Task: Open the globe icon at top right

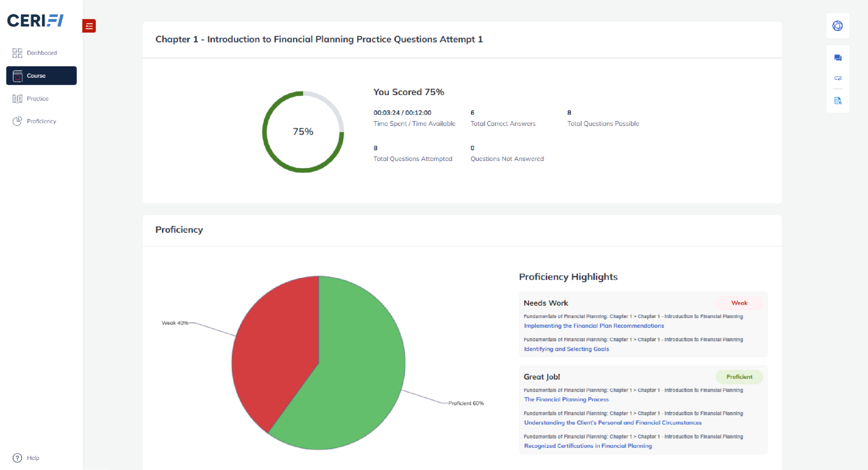Action: [x=838, y=26]
